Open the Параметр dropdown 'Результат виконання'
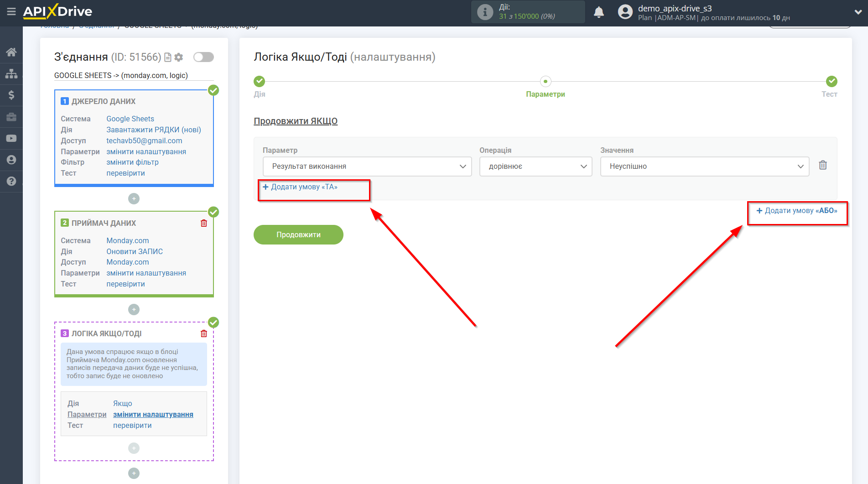Image resolution: width=868 pixels, height=484 pixels. point(367,167)
